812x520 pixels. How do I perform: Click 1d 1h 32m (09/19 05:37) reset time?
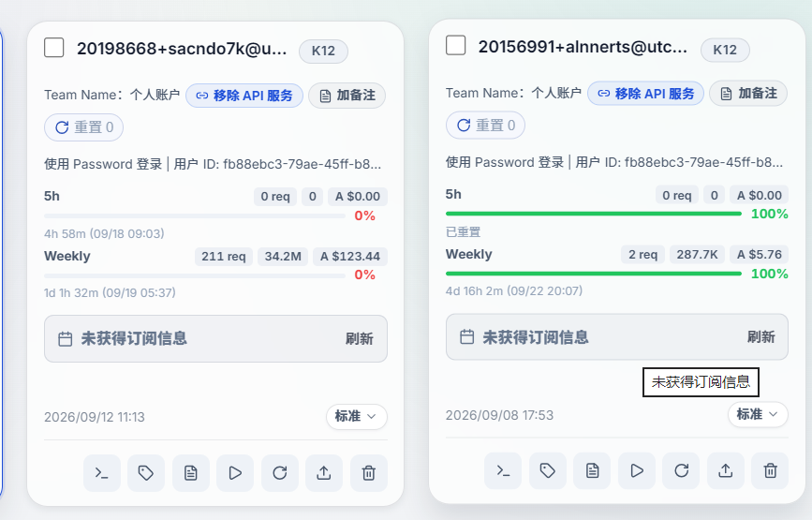(110, 292)
